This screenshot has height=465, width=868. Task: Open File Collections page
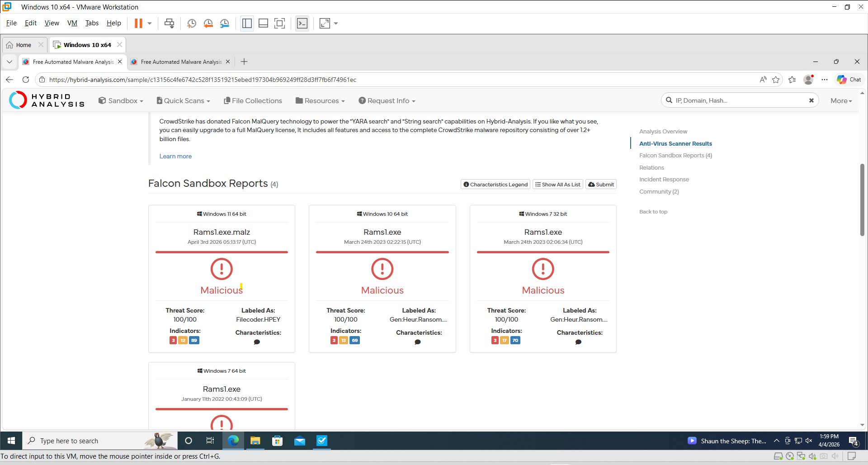pyautogui.click(x=253, y=100)
